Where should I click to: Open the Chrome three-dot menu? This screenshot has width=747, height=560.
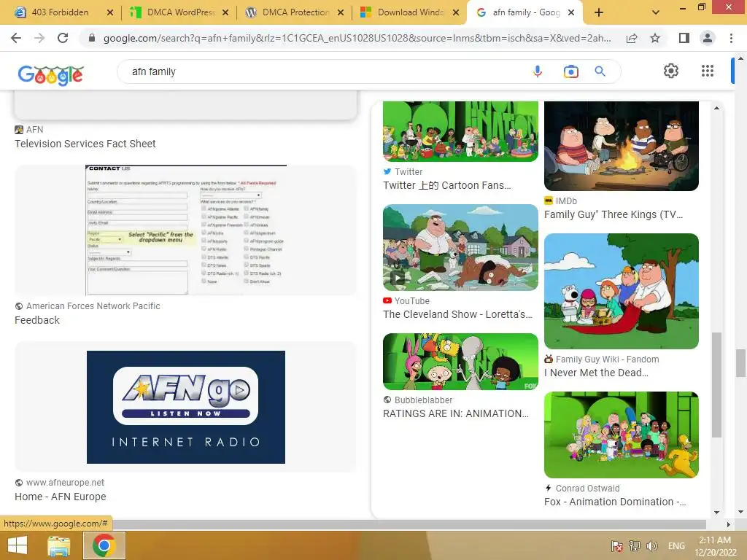(731, 38)
